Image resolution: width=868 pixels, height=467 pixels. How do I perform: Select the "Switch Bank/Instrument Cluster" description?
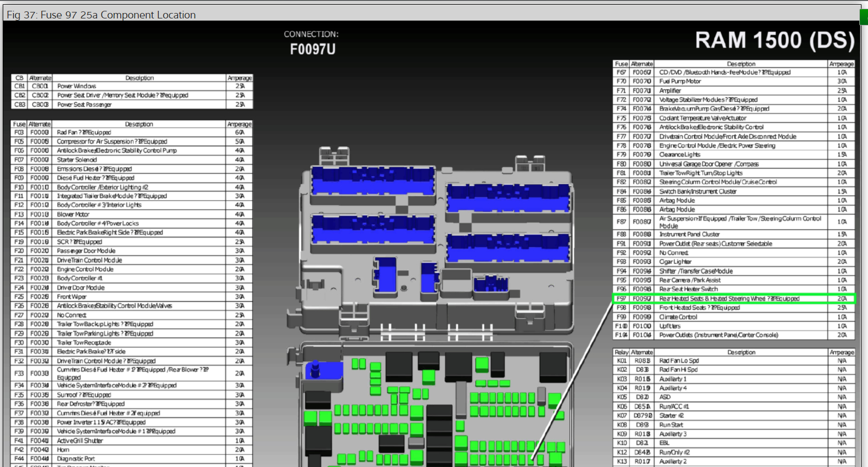(698, 191)
